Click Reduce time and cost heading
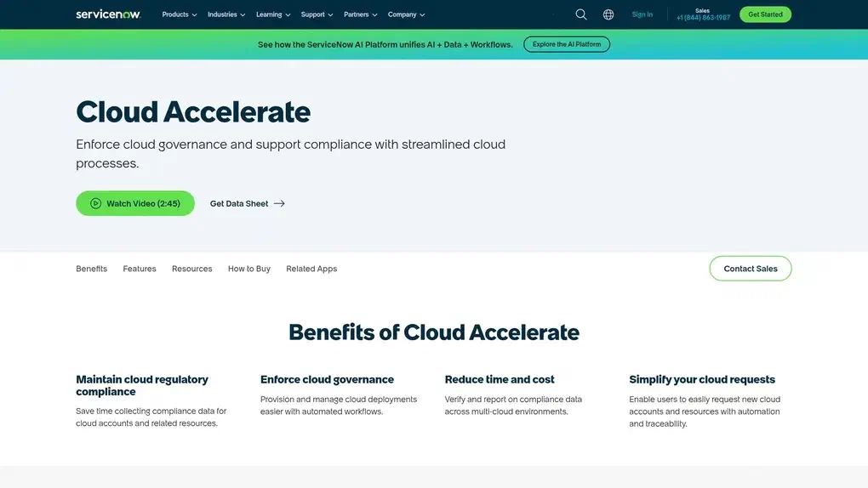The width and height of the screenshot is (868, 488). click(x=500, y=379)
